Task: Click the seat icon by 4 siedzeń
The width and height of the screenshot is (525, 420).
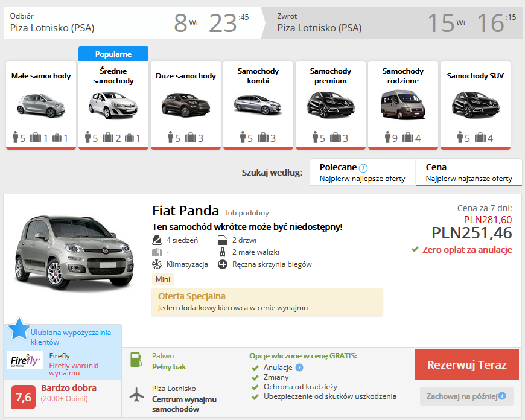Action: pos(157,240)
